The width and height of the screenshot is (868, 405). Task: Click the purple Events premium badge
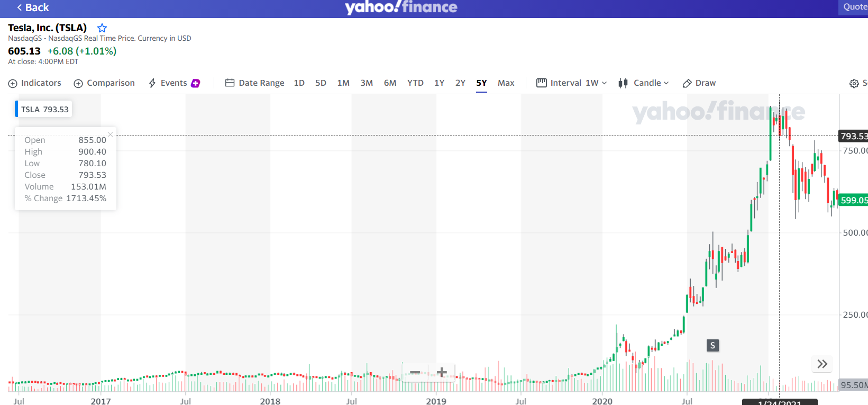[196, 83]
